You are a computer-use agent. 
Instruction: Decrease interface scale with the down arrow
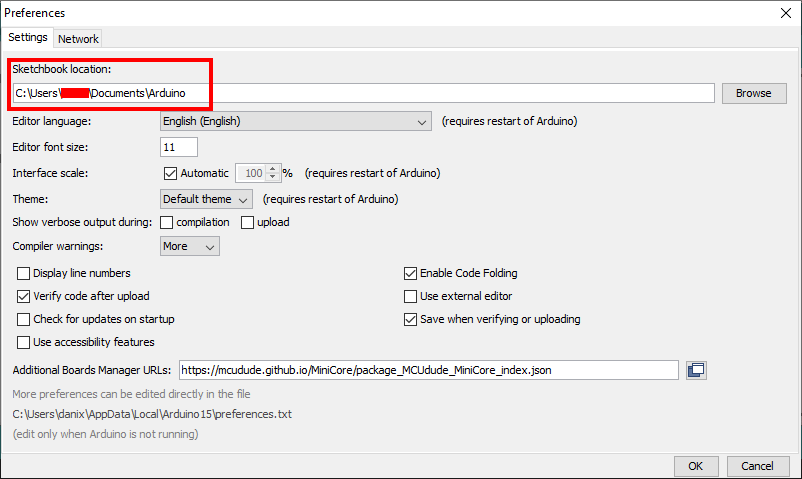(x=273, y=177)
